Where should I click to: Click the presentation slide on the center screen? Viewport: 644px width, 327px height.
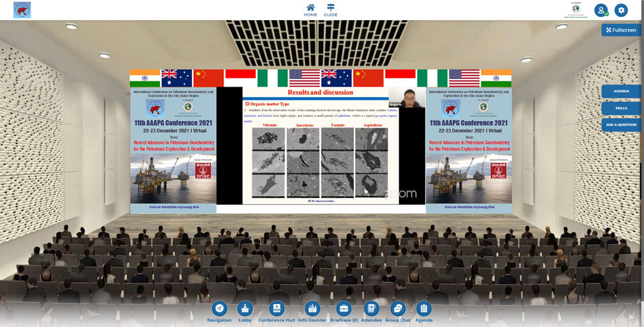click(320, 146)
